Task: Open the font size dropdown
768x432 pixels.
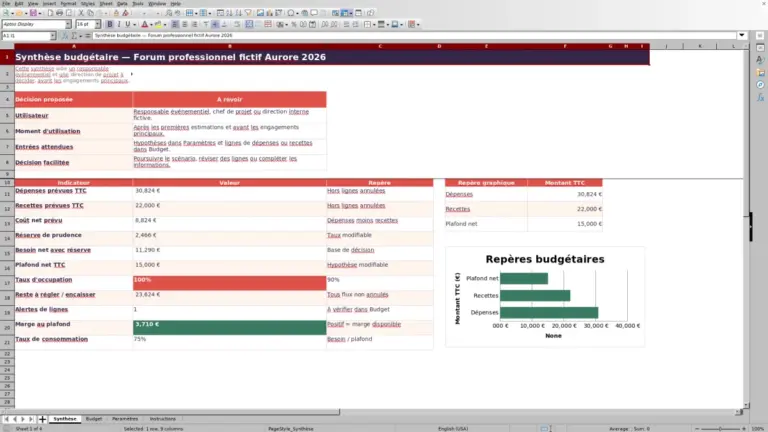Action: tap(97, 24)
